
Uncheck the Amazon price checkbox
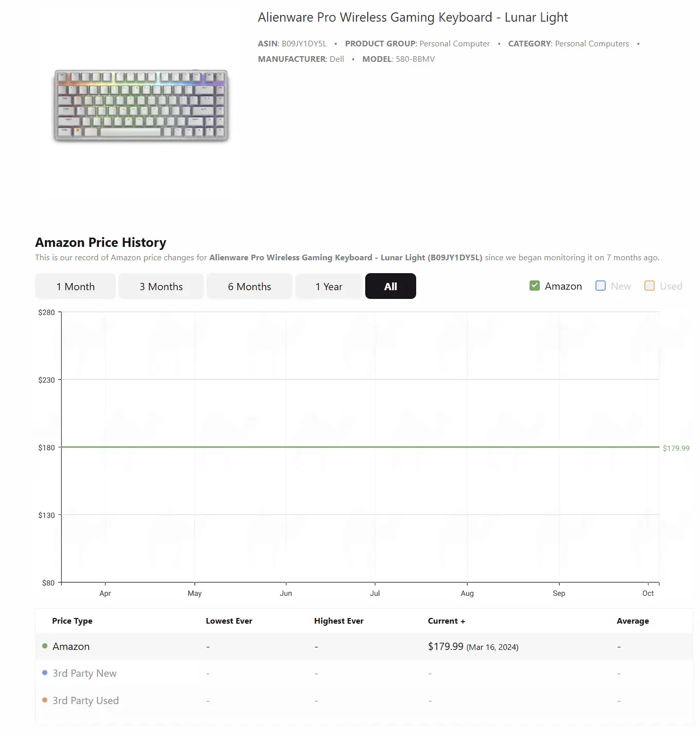(x=535, y=286)
